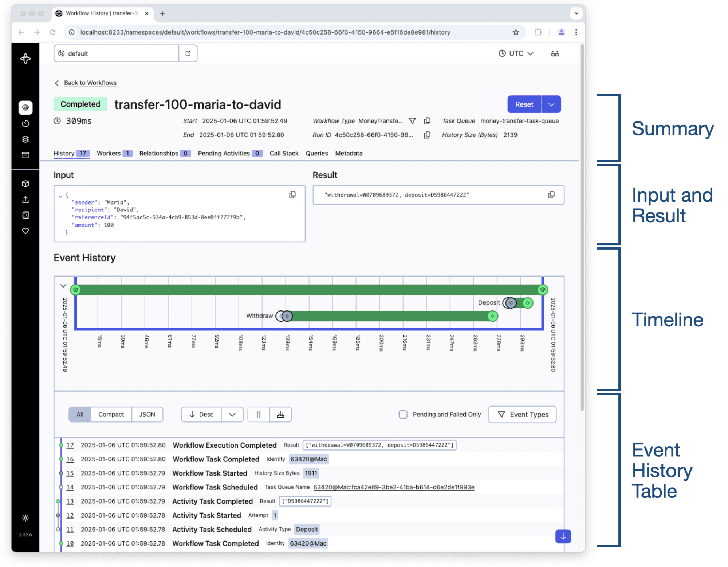The width and height of the screenshot is (728, 567).
Task: Switch event view to JSON
Action: pyautogui.click(x=147, y=415)
